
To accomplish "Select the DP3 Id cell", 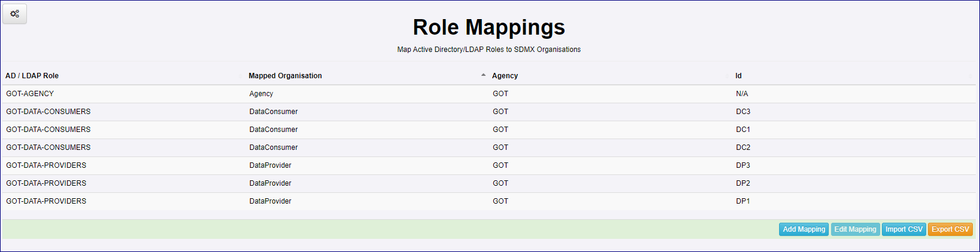I will pos(743,165).
